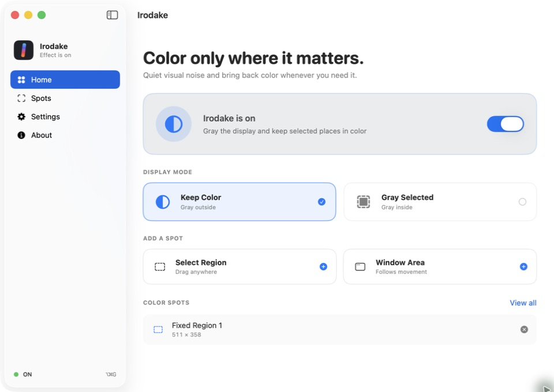Image resolution: width=554 pixels, height=392 pixels.
Task: Click the dashed rectangle Select Region icon
Action: pyautogui.click(x=160, y=267)
